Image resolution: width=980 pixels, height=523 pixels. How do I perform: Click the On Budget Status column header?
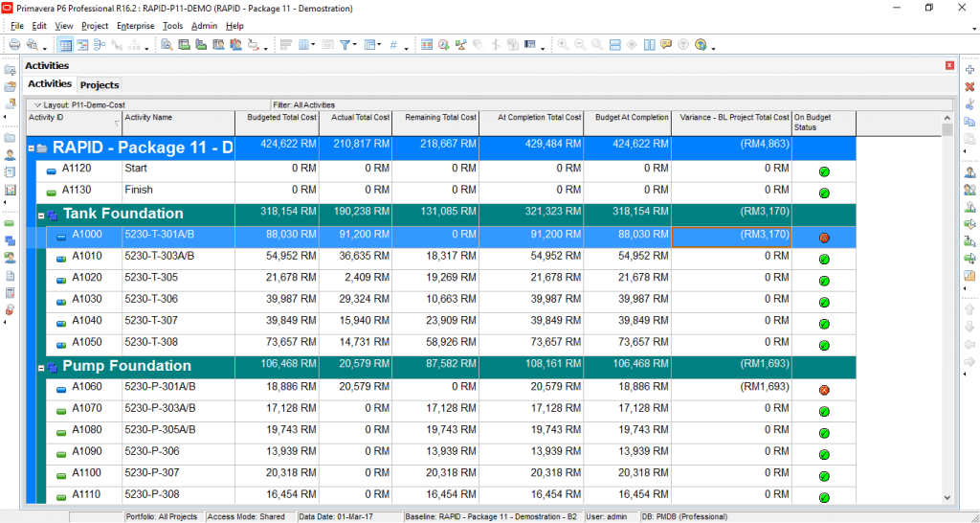tap(824, 123)
